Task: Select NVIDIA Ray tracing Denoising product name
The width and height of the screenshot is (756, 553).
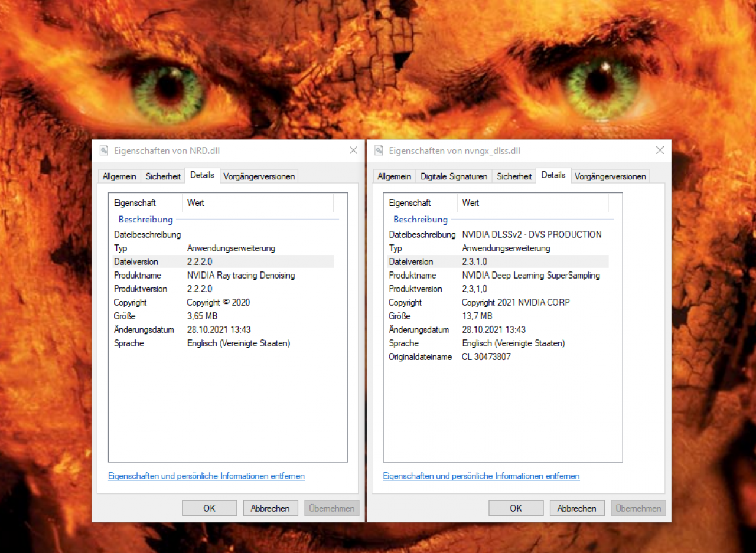Action: click(x=241, y=276)
